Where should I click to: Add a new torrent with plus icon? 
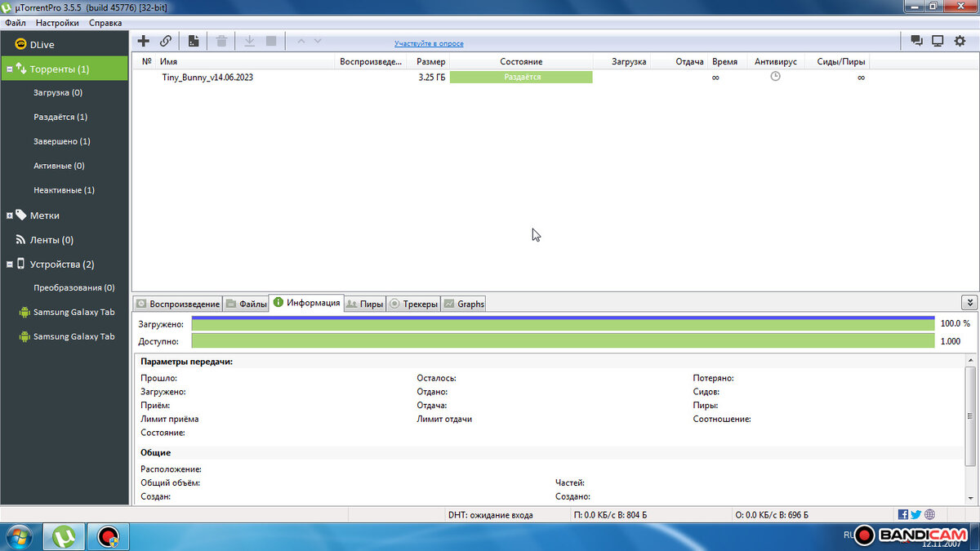(144, 41)
